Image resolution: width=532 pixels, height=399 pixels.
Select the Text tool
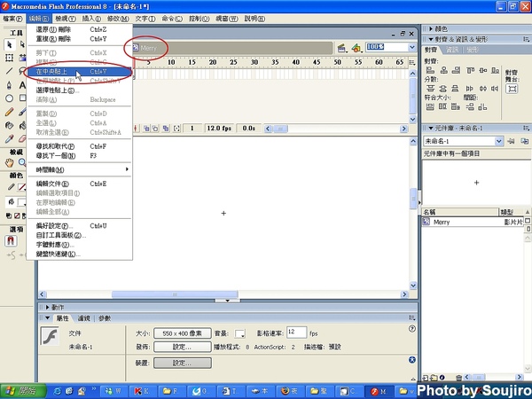coord(23,84)
